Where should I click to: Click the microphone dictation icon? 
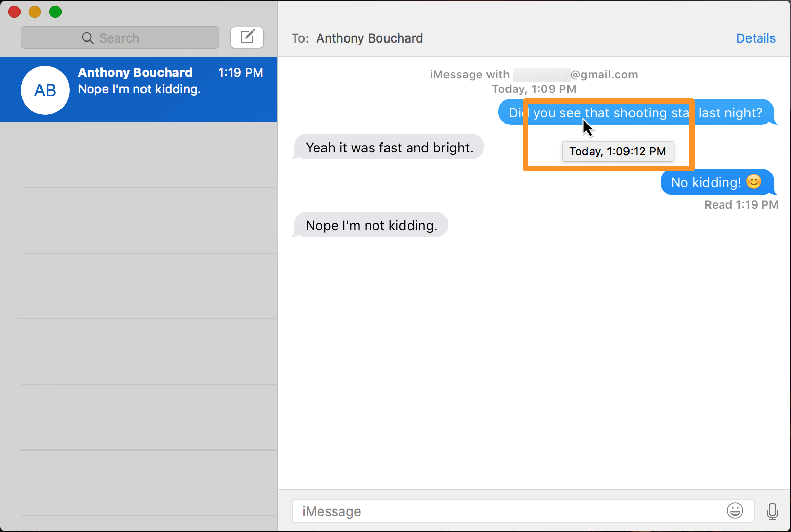[772, 511]
